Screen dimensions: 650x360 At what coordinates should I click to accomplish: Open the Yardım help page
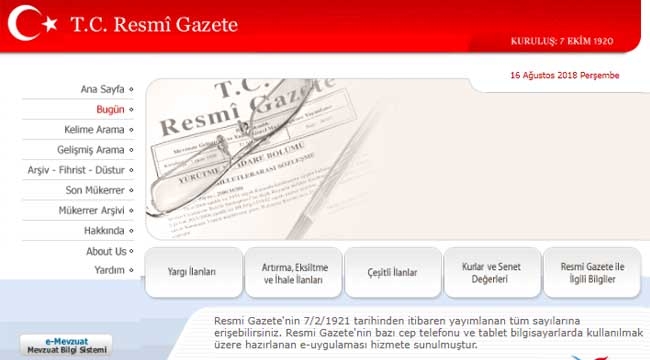(109, 270)
